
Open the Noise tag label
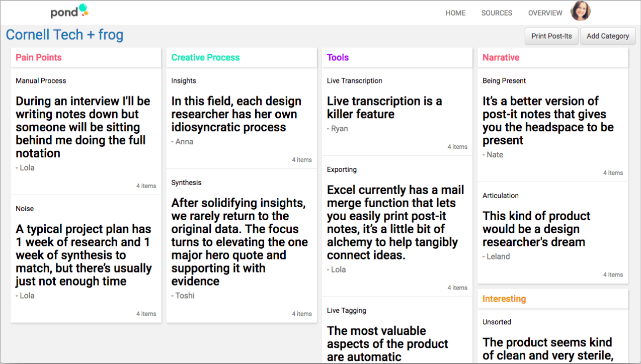25,209
